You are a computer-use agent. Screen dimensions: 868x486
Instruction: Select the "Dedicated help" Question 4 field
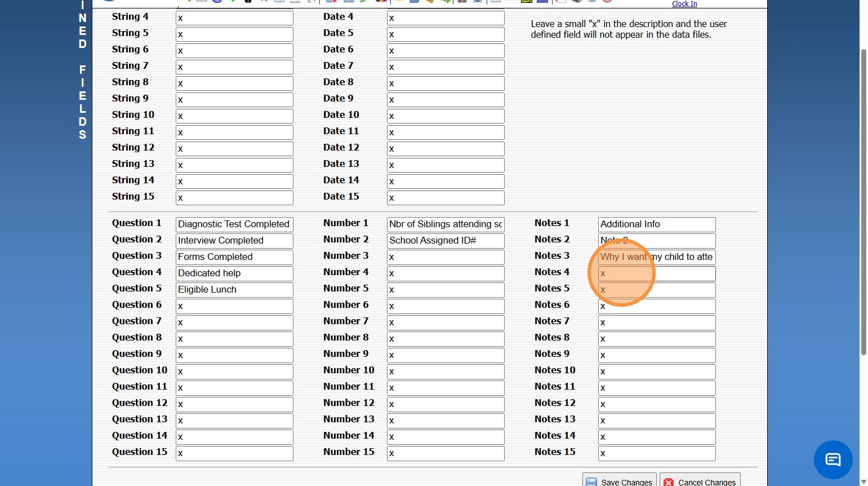point(234,273)
